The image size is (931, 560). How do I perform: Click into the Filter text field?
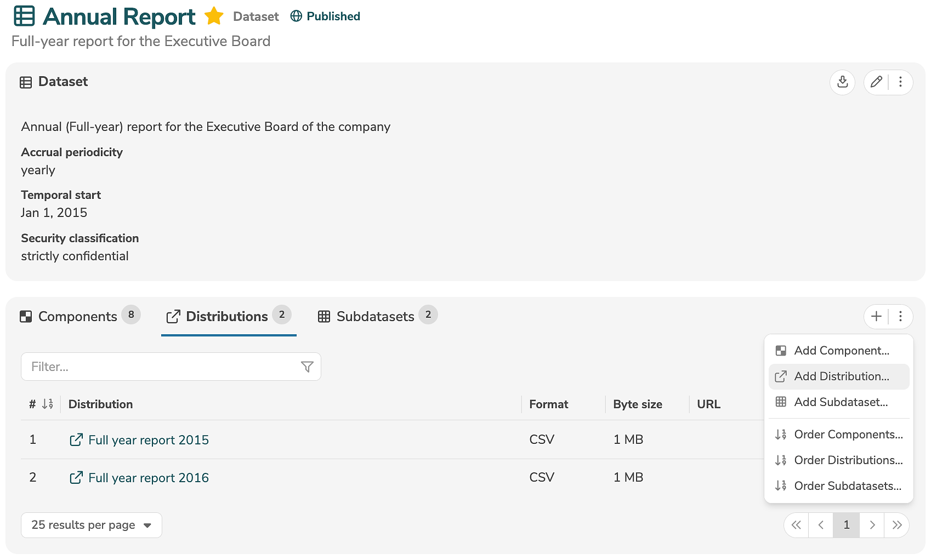coord(162,367)
